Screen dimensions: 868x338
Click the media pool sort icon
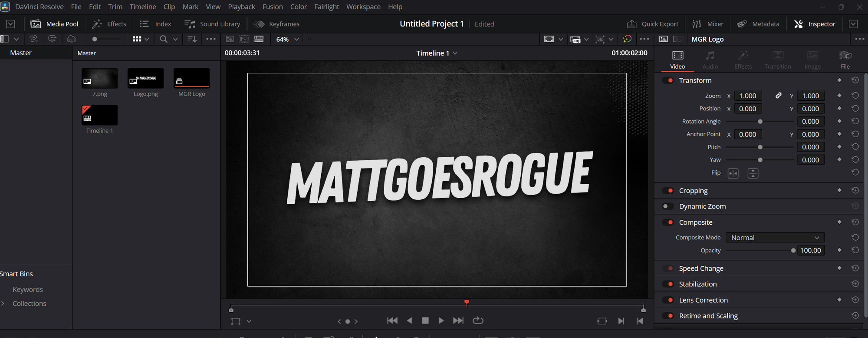pyautogui.click(x=192, y=39)
